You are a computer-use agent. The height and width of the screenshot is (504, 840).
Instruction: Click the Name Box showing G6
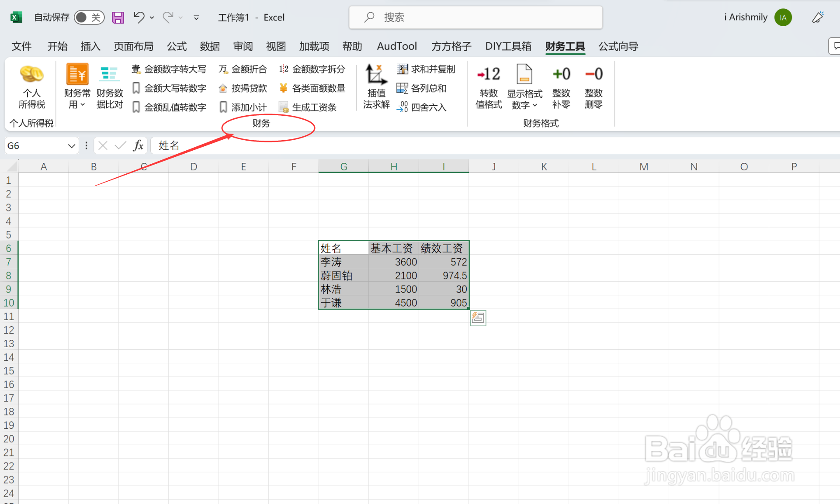[36, 146]
